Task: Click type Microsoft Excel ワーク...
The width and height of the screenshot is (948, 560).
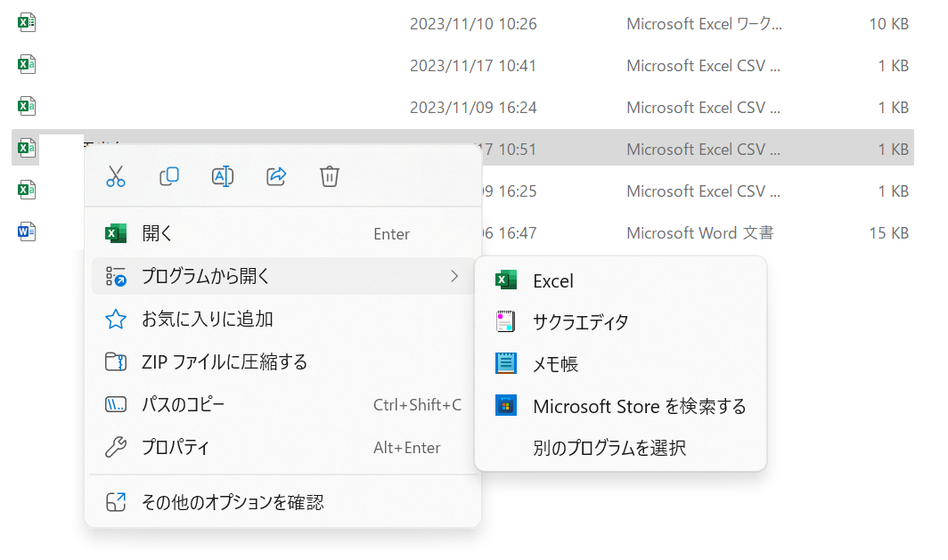Action: pyautogui.click(x=705, y=24)
